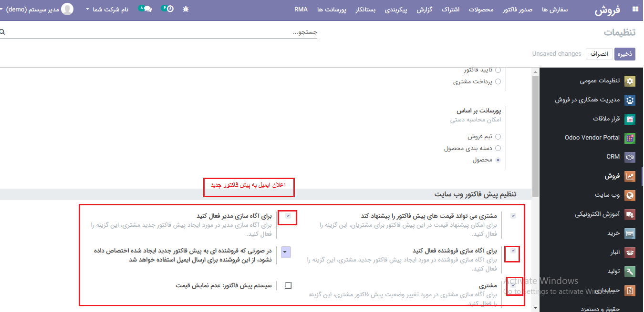Open the activities clock icon
Viewport: 644px width, 312px height.
click(x=170, y=9)
